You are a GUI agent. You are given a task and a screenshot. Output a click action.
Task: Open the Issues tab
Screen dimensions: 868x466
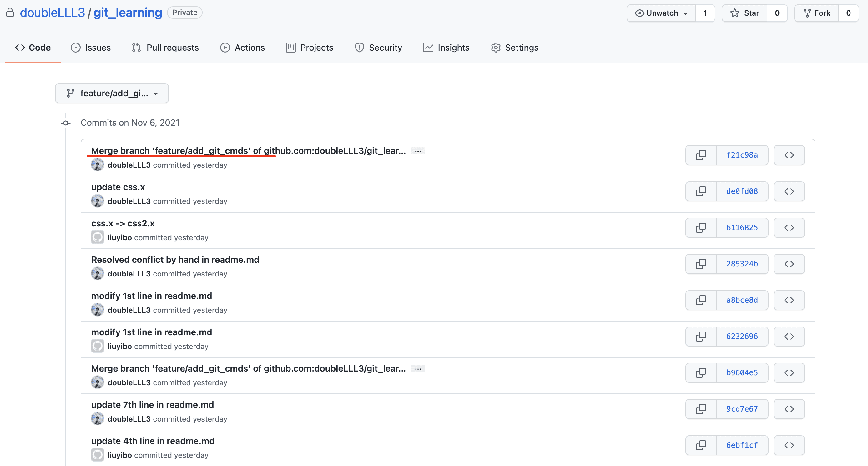91,48
